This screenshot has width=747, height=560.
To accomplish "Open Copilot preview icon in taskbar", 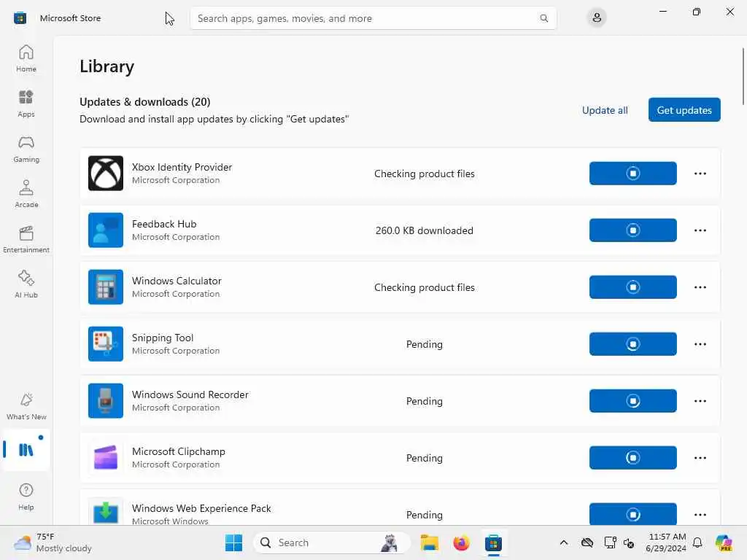I will pos(723,542).
